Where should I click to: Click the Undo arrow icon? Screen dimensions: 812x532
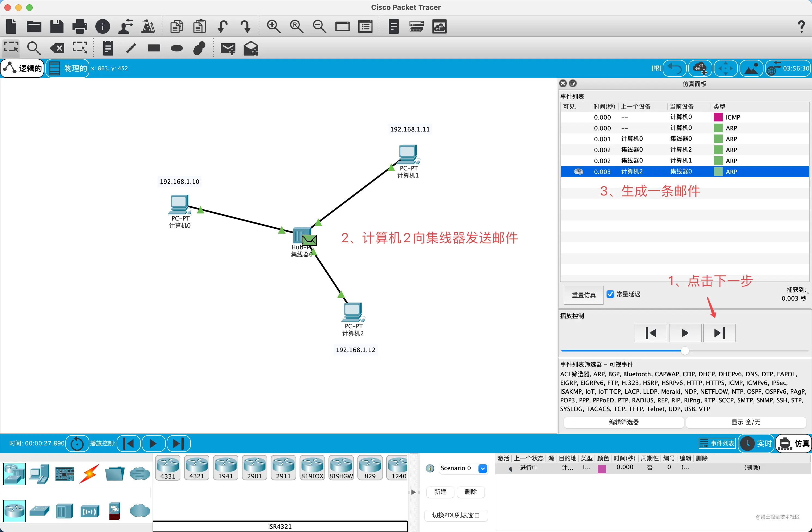click(222, 26)
